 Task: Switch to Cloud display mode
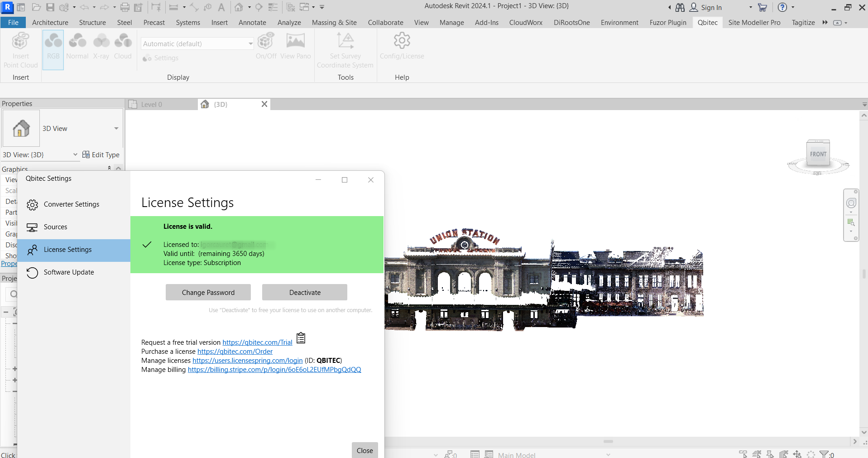pyautogui.click(x=123, y=46)
